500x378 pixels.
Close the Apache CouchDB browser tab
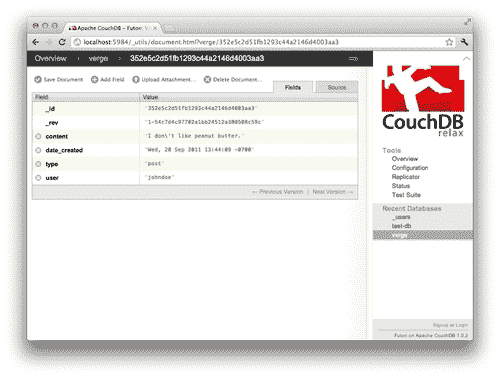[x=155, y=28]
